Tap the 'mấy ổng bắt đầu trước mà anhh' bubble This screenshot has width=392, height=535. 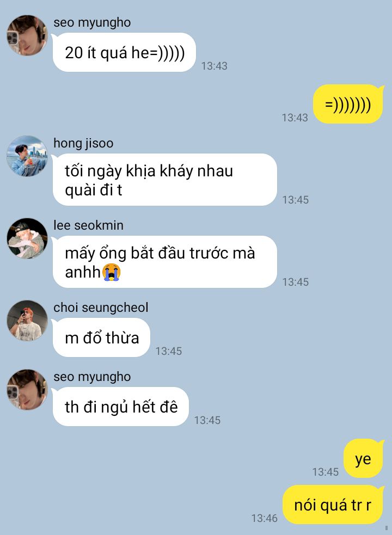[164, 262]
